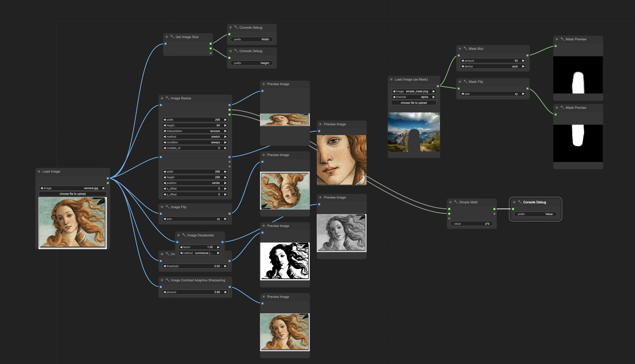
Task: Click the wrench icon on Image Desaturate node
Action: (184, 235)
